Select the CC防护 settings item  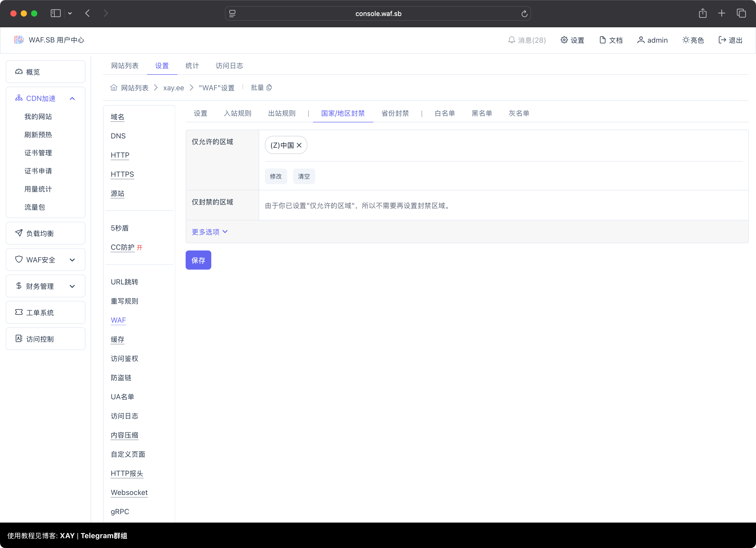tap(123, 247)
